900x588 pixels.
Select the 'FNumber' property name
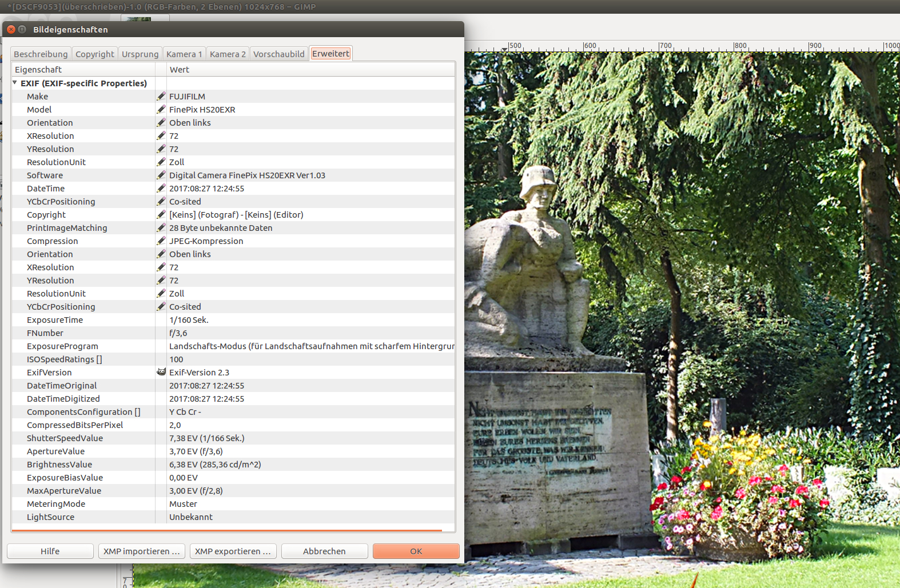[45, 333]
